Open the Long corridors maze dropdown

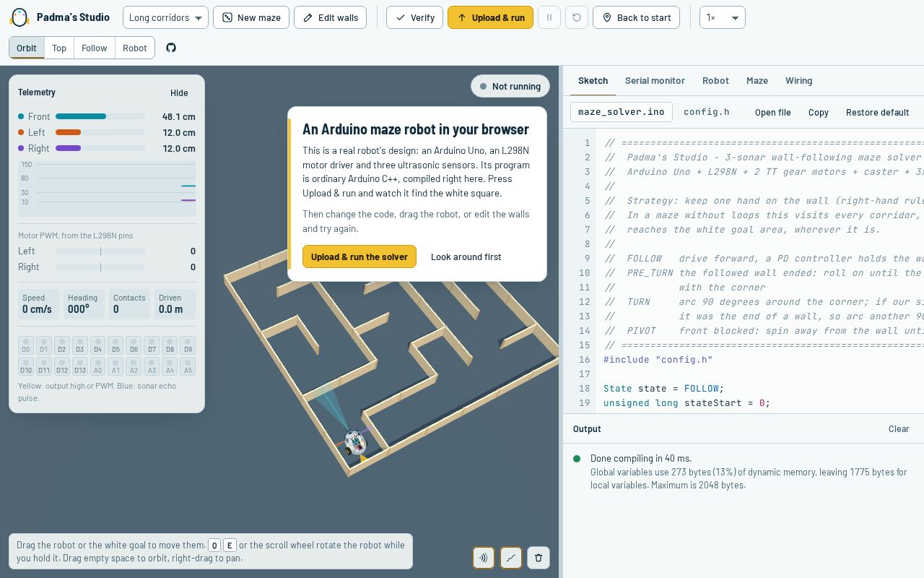click(165, 17)
